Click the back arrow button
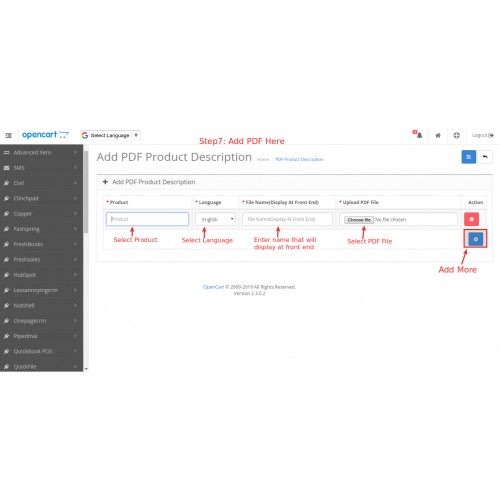 tap(485, 157)
